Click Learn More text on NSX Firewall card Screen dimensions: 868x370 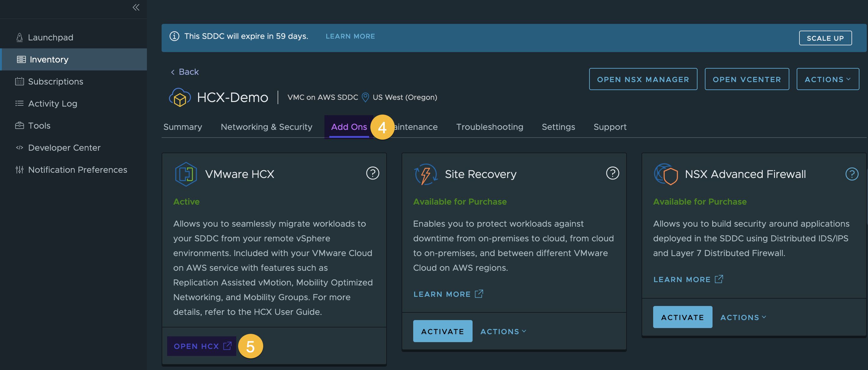click(682, 280)
